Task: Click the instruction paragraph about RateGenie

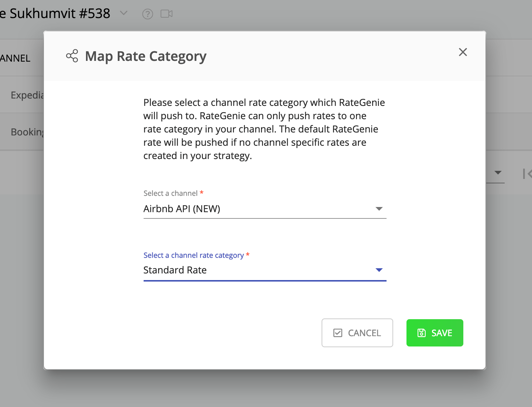Action: pyautogui.click(x=264, y=129)
